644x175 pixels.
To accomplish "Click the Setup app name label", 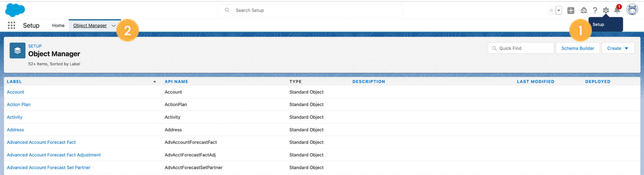I will point(31,25).
